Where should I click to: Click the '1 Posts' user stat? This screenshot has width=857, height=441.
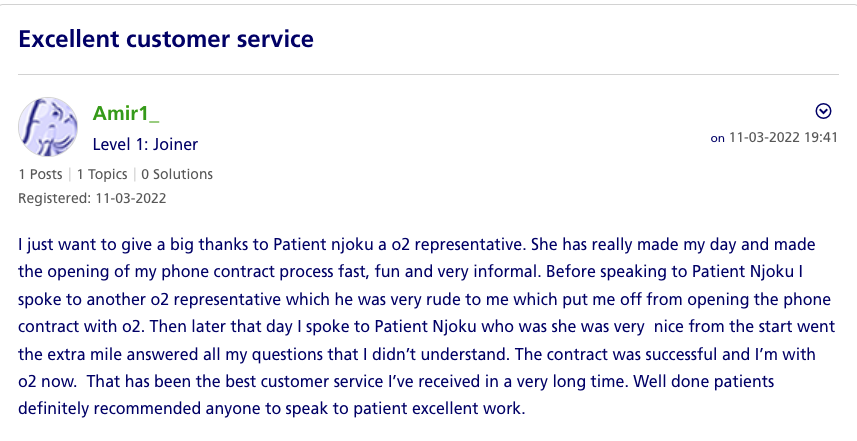pos(40,174)
